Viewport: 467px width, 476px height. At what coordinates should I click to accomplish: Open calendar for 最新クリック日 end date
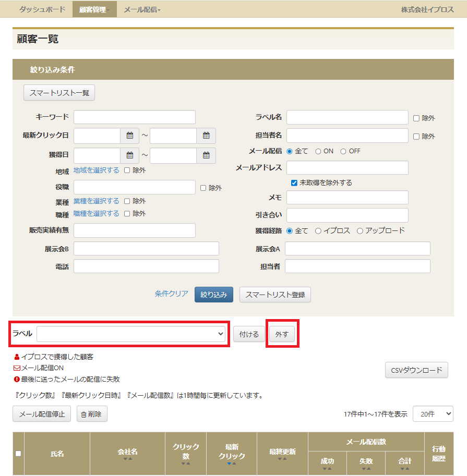(206, 136)
